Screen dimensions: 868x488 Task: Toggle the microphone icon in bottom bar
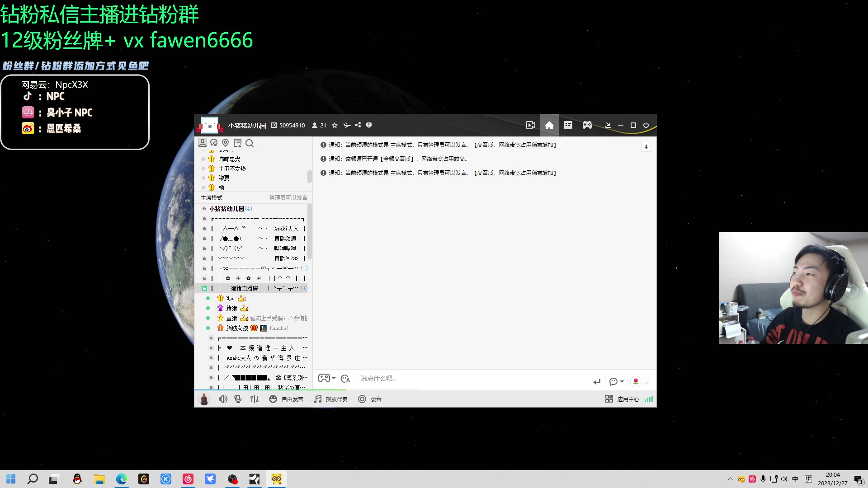pyautogui.click(x=238, y=399)
